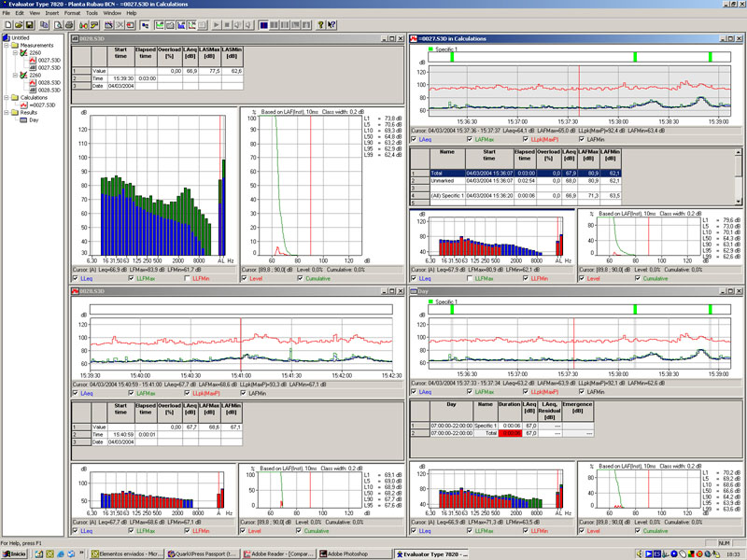The width and height of the screenshot is (747, 560).
Task: Toggle LLpk(MaxP) checkbox in Calculations profile window
Action: pos(526,139)
